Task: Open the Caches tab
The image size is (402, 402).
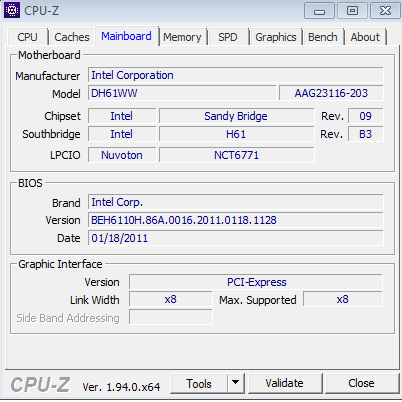Action: click(x=72, y=37)
